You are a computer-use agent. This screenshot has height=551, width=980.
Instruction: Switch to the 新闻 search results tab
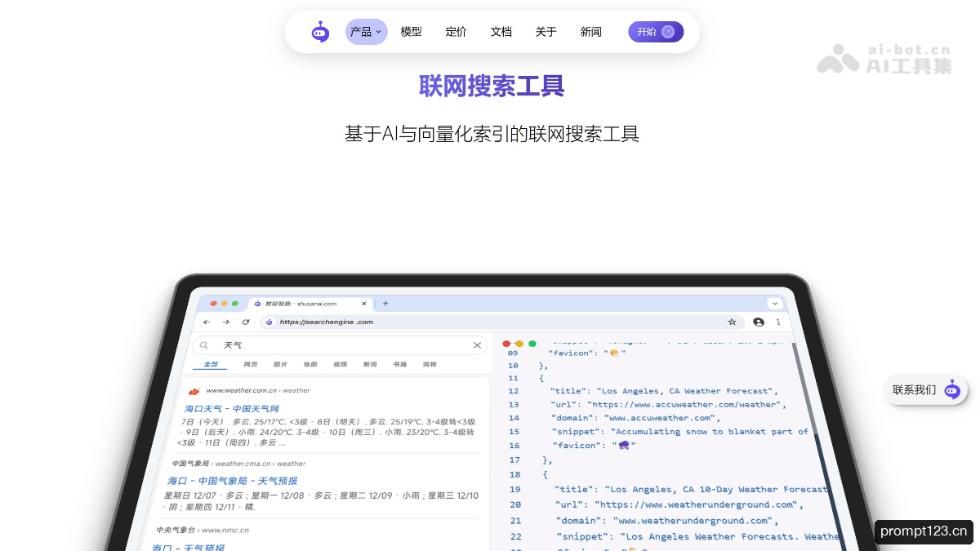(x=370, y=364)
